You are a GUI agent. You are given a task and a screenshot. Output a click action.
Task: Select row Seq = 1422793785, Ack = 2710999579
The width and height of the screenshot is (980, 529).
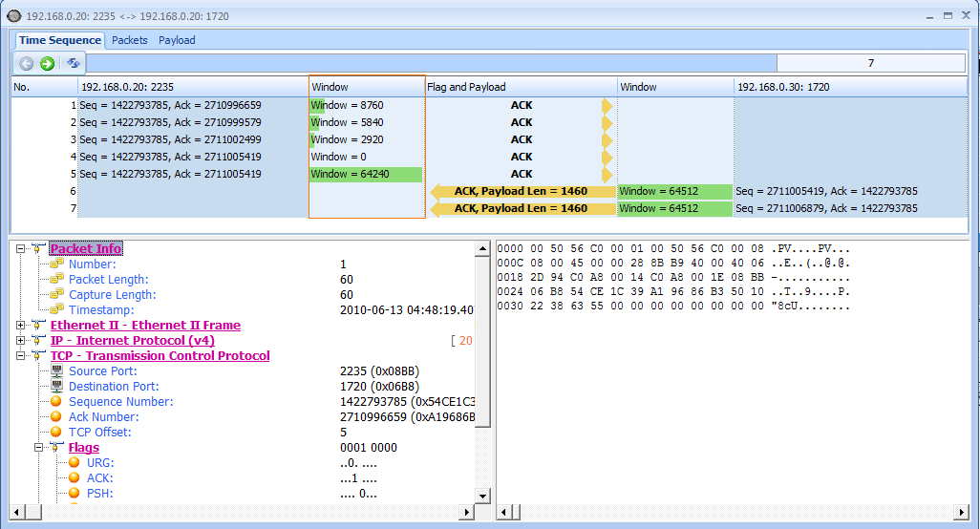tap(170, 122)
